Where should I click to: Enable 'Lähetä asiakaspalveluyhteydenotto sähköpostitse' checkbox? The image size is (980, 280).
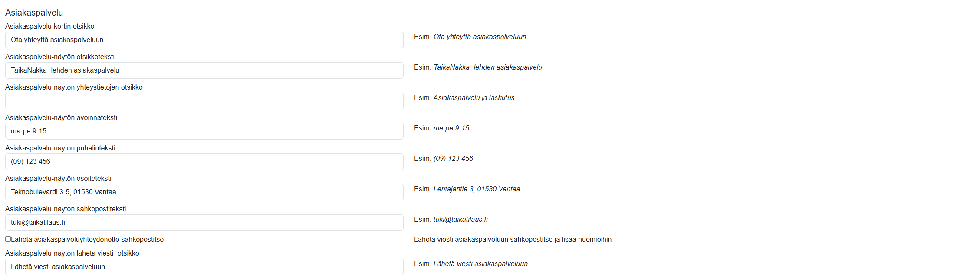(x=8, y=239)
